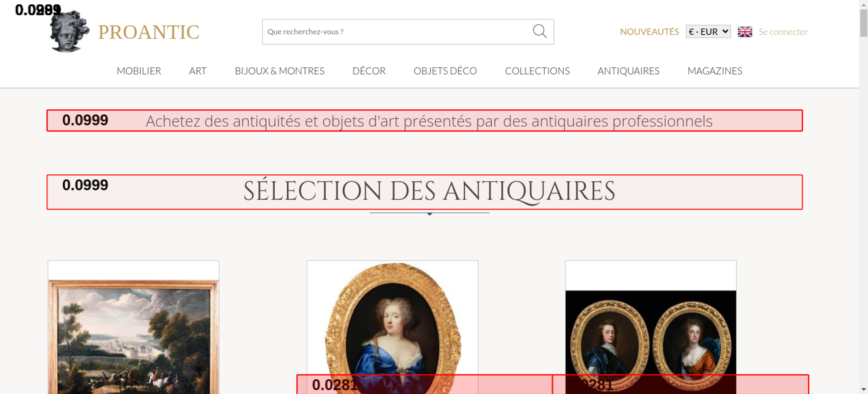Open the ANTIQUAIRES menu
This screenshot has width=868, height=394.
click(628, 71)
